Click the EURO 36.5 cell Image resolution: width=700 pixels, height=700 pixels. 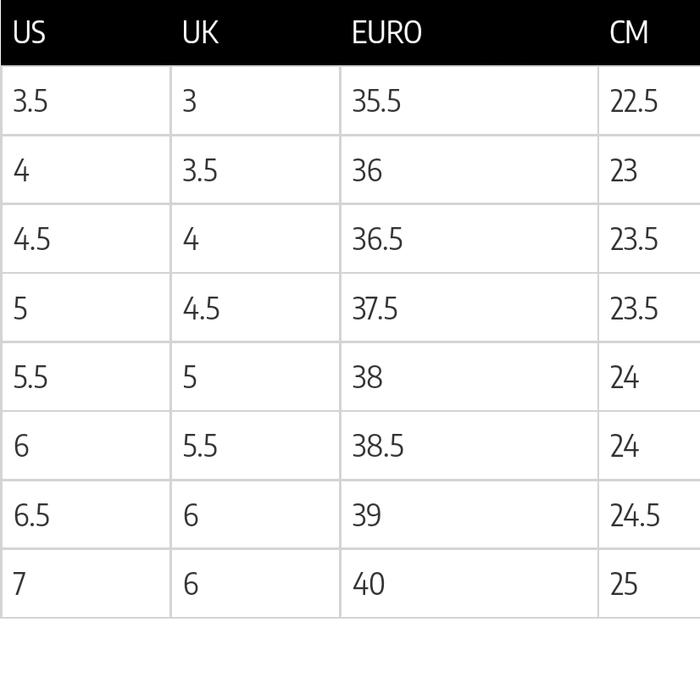point(376,240)
